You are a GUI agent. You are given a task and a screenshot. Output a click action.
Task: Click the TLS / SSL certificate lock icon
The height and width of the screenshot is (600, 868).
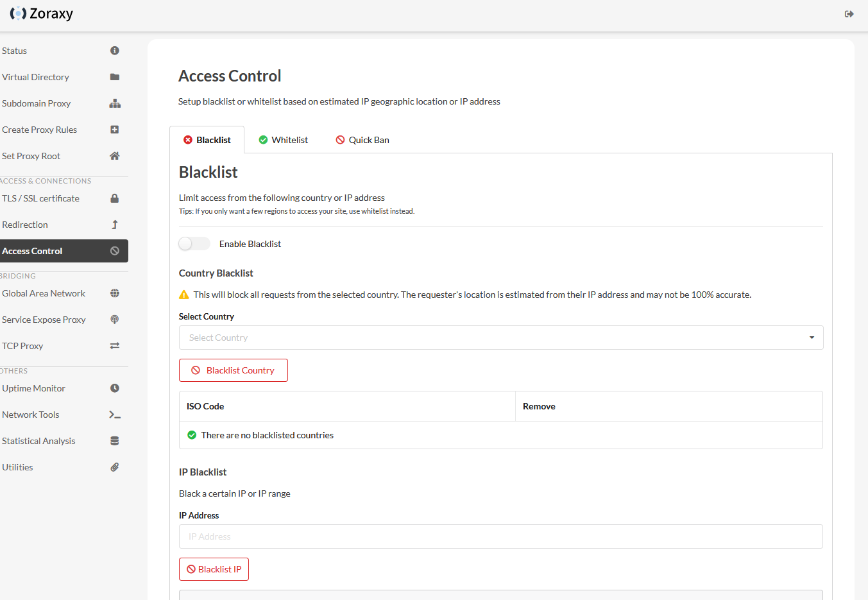(115, 198)
